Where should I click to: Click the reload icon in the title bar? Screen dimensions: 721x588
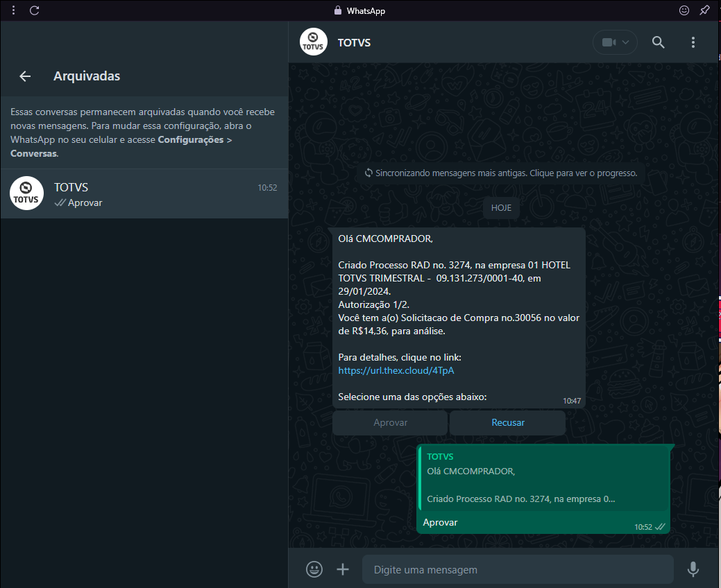point(35,10)
